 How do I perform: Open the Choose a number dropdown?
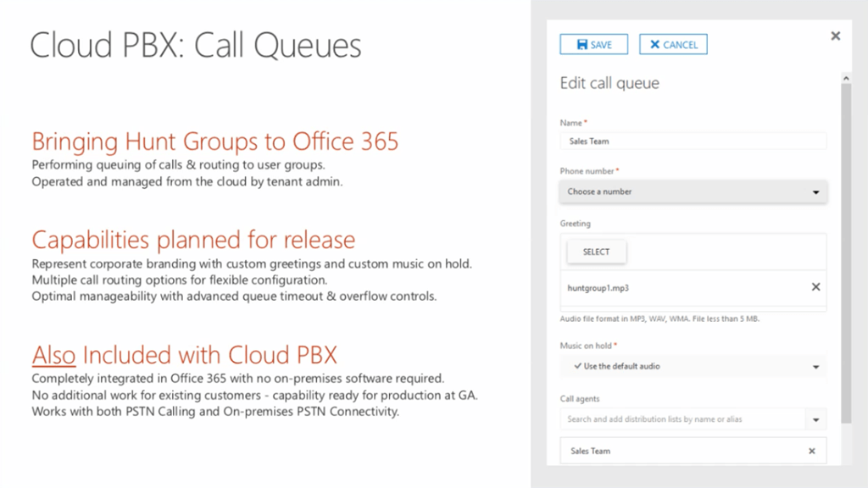(693, 192)
